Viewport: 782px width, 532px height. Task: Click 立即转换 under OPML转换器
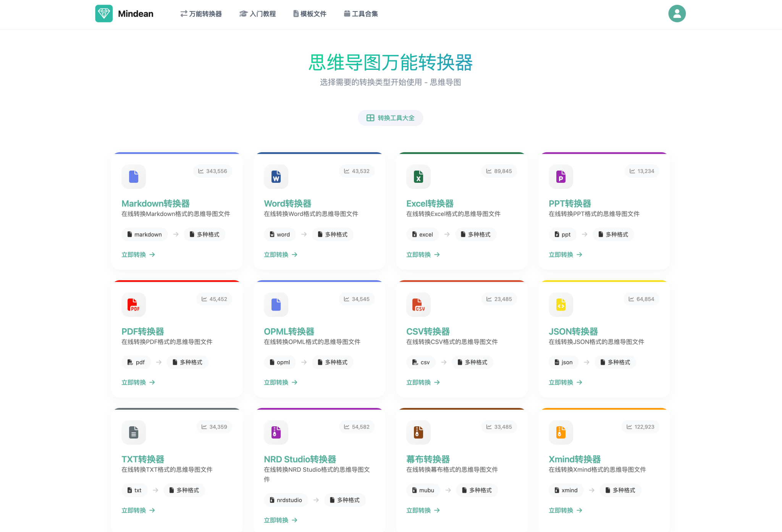tap(280, 382)
